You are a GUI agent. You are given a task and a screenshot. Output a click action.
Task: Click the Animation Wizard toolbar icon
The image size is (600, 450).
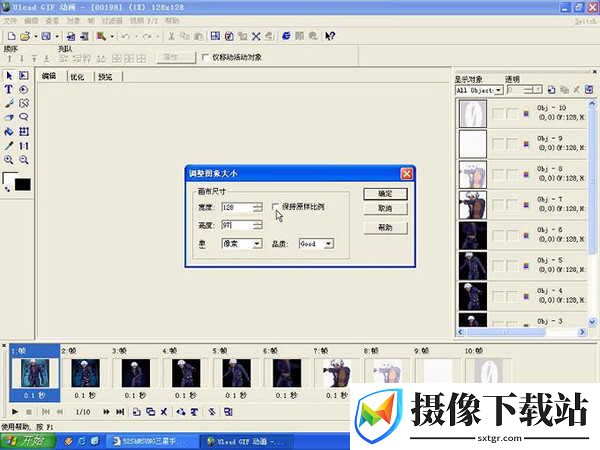(x=101, y=36)
